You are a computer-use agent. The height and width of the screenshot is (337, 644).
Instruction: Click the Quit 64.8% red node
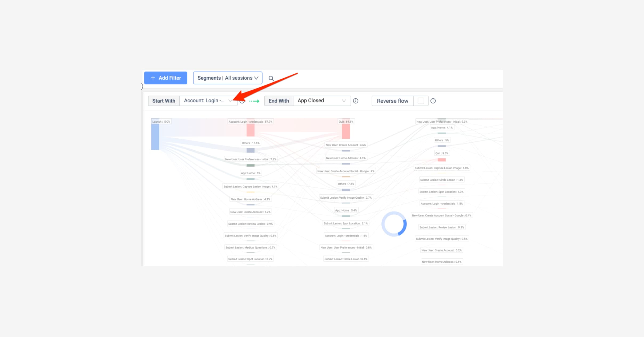point(346,131)
